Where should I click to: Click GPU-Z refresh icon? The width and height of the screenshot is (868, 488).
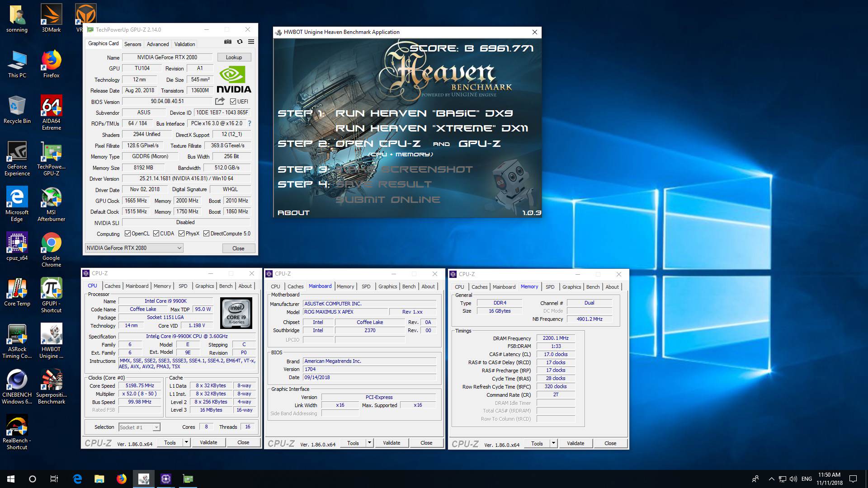click(x=240, y=42)
